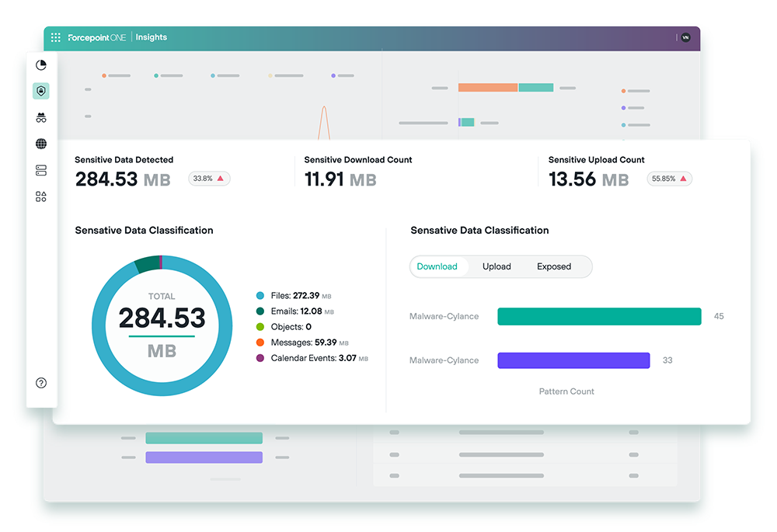Click the shapes apps icon in sidebar
Screen dimensions: 777x532
pos(41,196)
